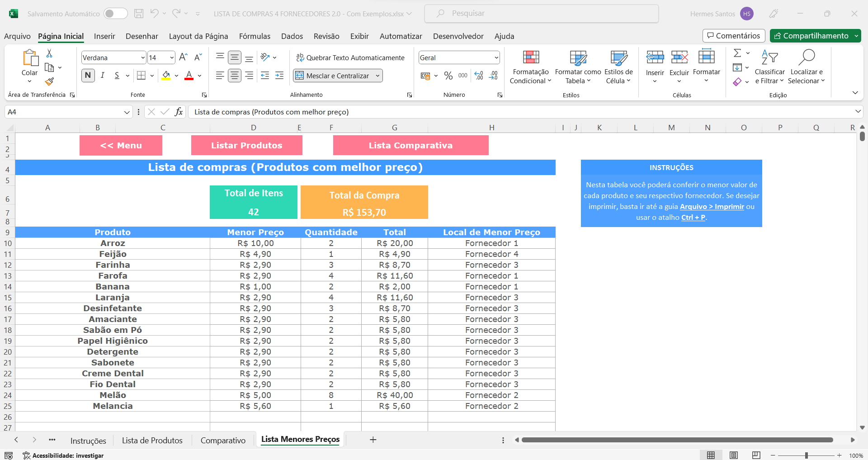Toggle Underline formatting

[x=117, y=76]
